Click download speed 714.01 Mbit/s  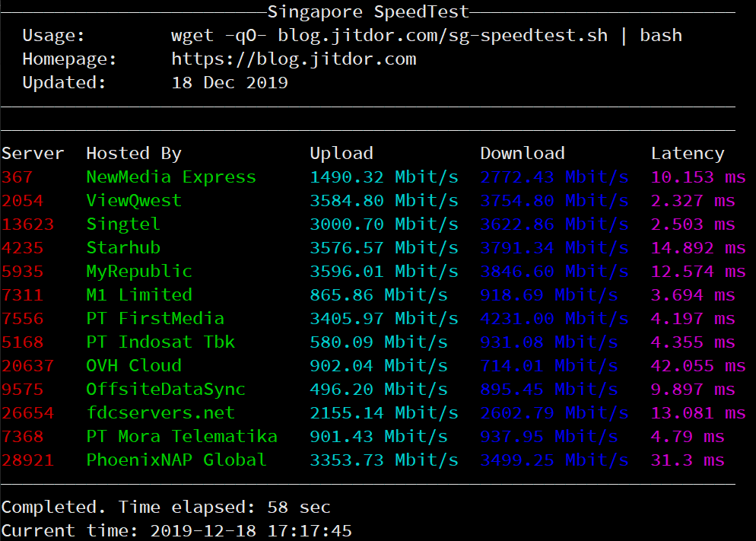[549, 366]
